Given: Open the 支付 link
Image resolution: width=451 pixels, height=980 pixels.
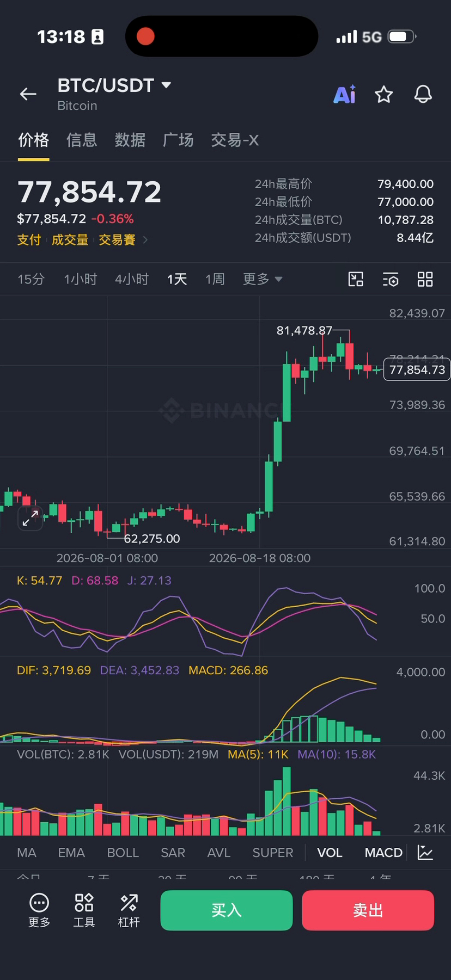Looking at the screenshot, I should tap(29, 240).
